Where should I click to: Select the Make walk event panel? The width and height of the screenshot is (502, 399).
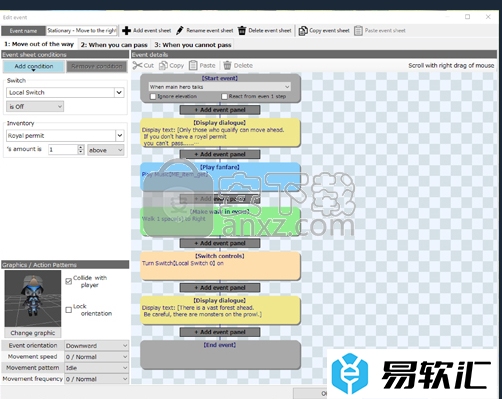click(x=220, y=221)
